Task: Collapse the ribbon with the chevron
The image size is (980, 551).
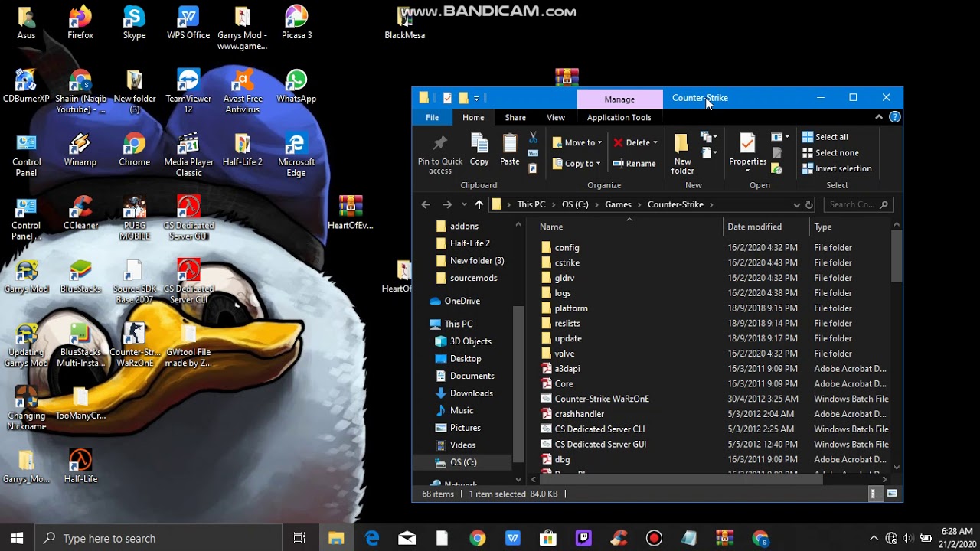Action: 879,117
